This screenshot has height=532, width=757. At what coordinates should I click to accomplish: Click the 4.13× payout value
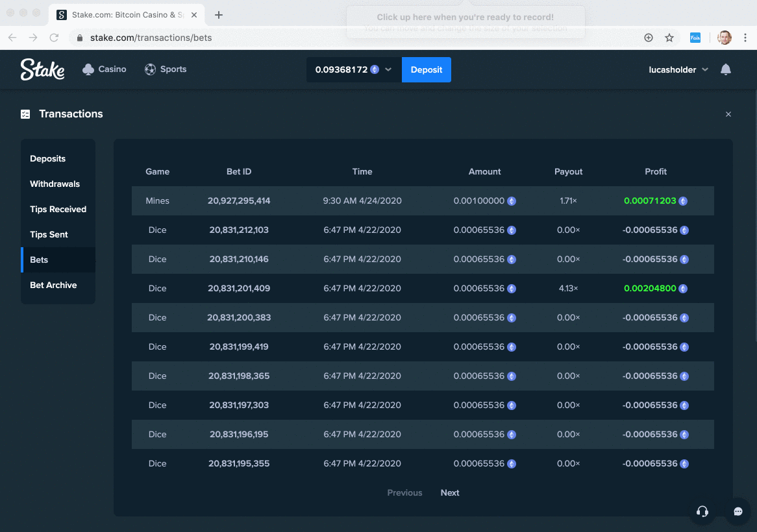coord(568,289)
